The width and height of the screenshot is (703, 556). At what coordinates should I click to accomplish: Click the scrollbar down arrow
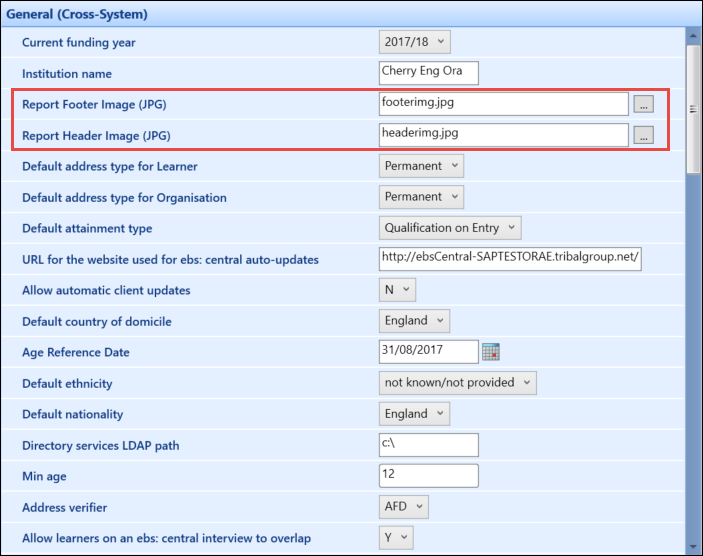pos(694,547)
